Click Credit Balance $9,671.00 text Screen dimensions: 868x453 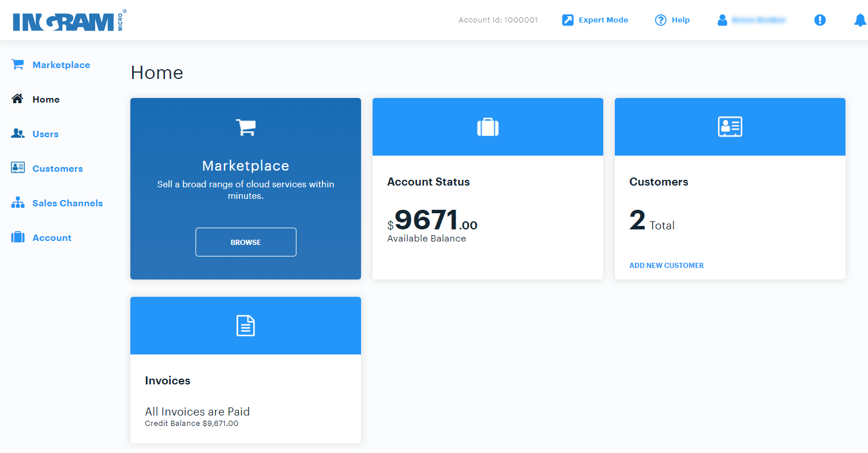191,424
